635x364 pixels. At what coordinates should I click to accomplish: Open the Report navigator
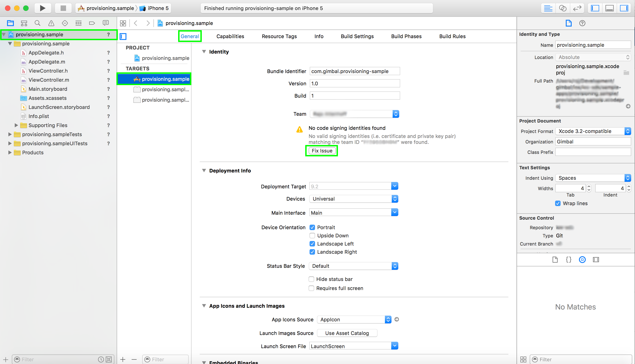click(106, 23)
